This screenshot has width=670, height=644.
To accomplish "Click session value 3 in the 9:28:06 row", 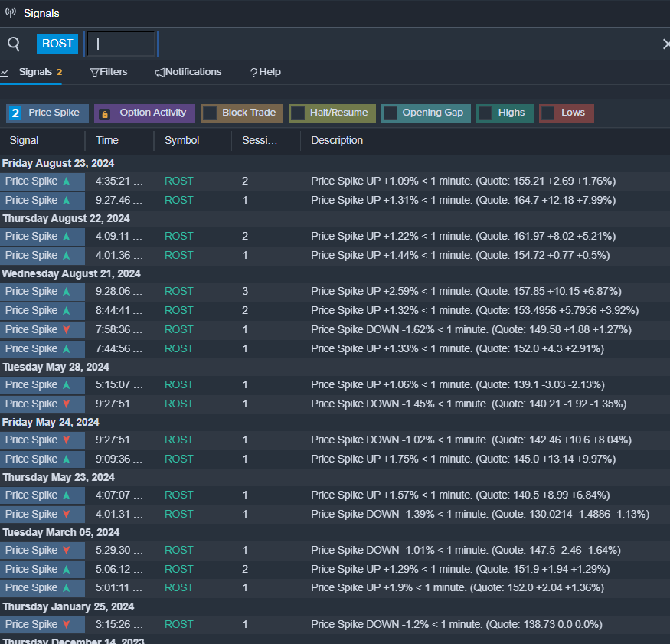I will pyautogui.click(x=245, y=292).
